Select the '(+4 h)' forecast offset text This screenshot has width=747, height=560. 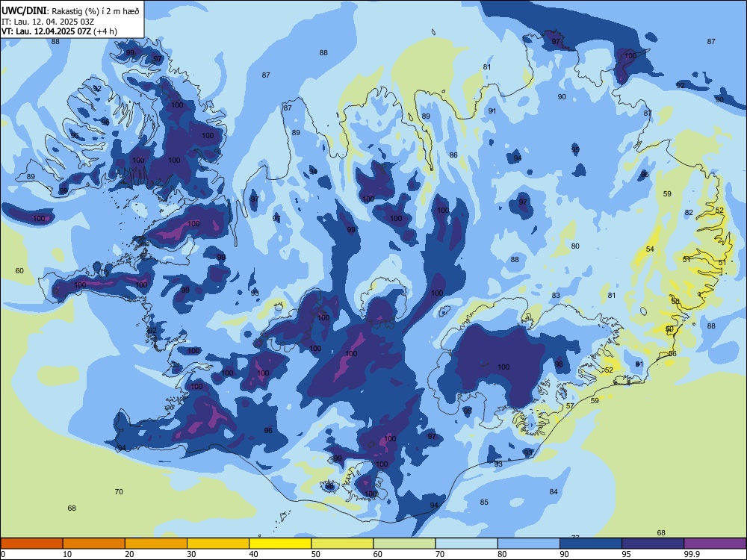click(105, 31)
